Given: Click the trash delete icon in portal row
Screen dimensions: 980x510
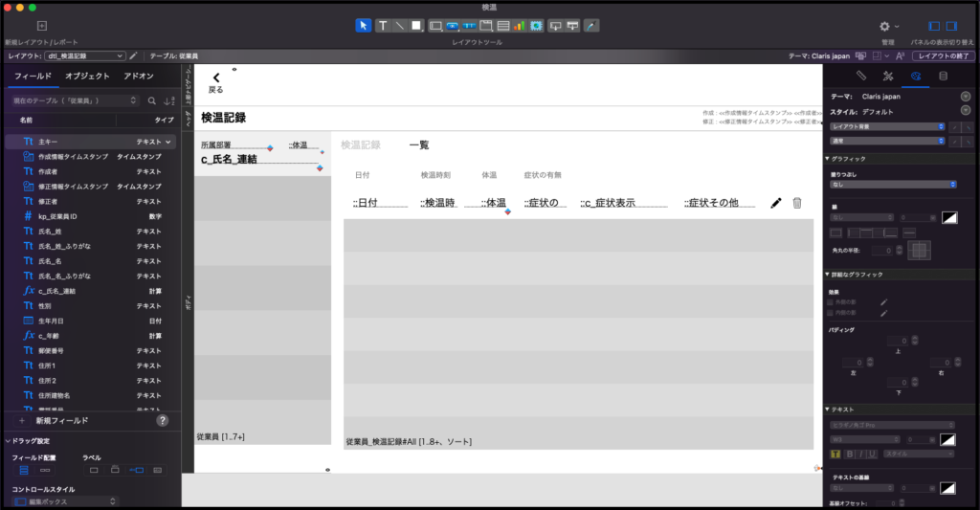Looking at the screenshot, I should [797, 203].
